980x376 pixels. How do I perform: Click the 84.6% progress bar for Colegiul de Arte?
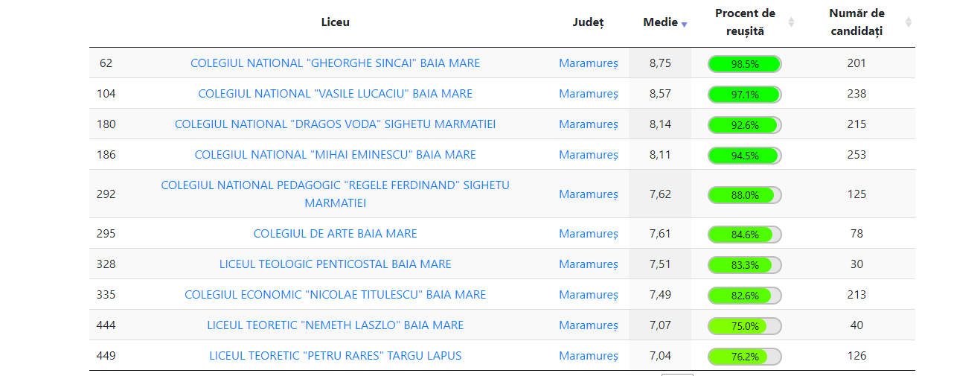tap(744, 235)
